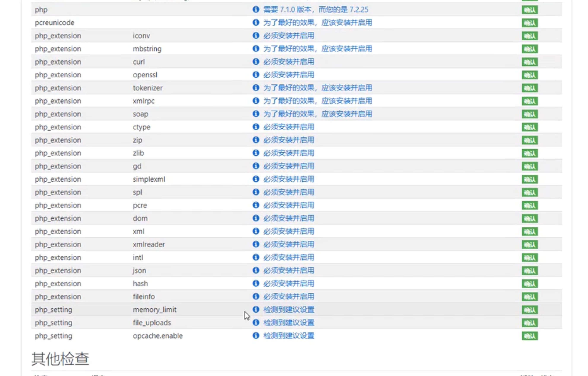The height and width of the screenshot is (376, 588).
Task: Click the info icon for the curl extension
Action: coord(256,62)
